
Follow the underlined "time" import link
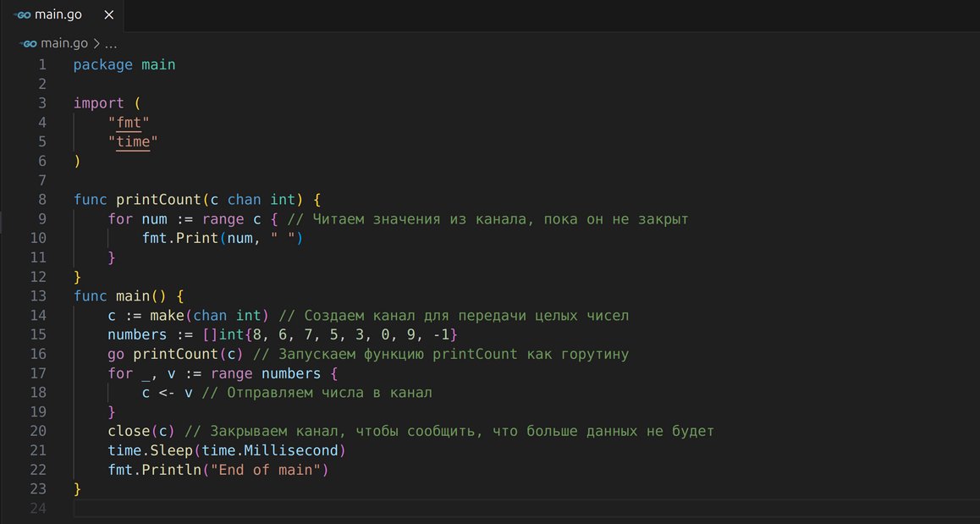click(x=133, y=141)
